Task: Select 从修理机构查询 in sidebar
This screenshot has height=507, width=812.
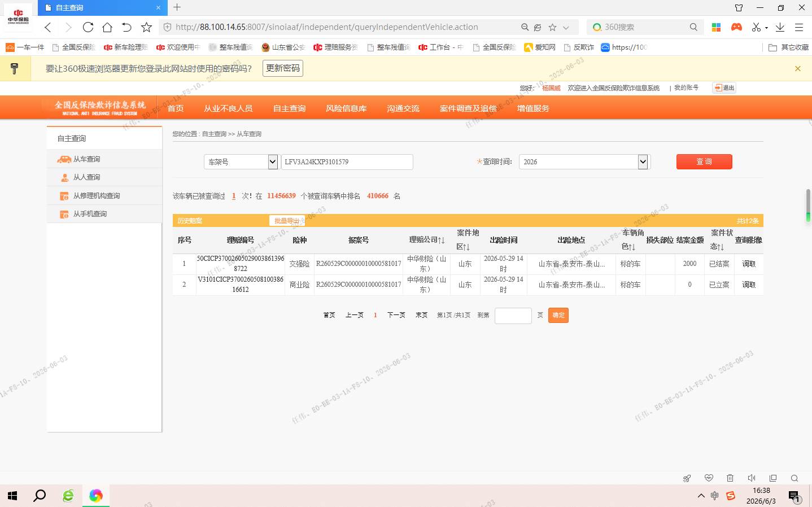Action: [x=104, y=196]
